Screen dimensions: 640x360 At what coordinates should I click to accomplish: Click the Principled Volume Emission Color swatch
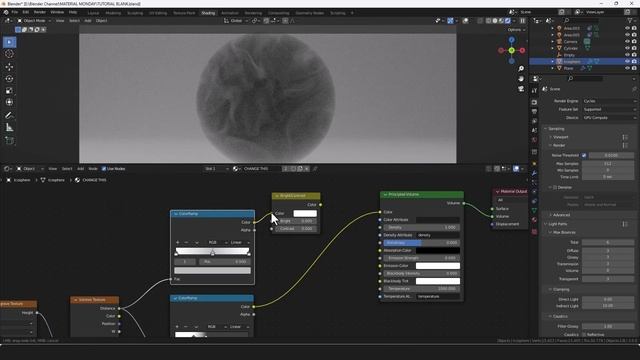tap(438, 266)
